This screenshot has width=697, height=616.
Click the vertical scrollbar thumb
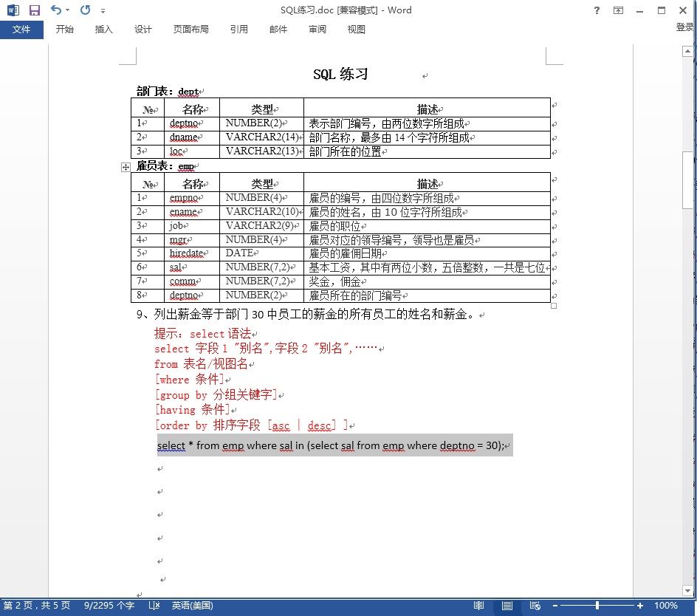coord(687,180)
